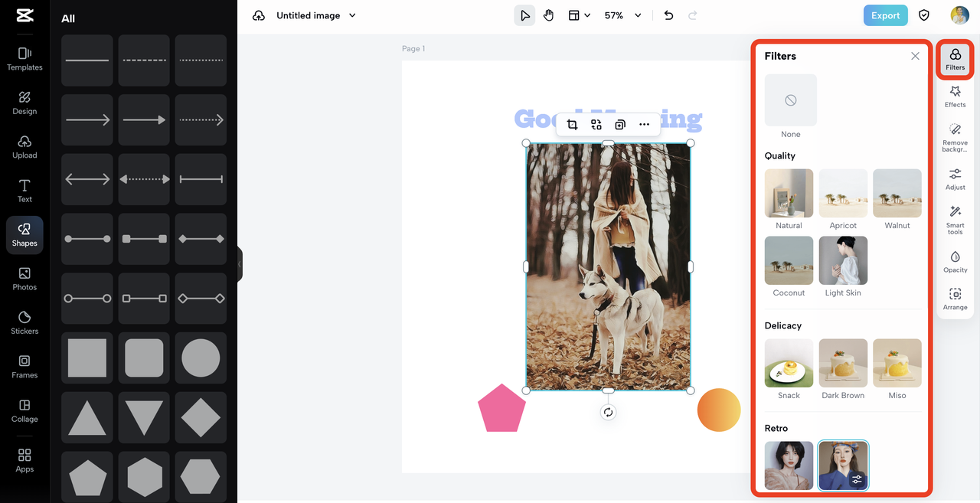This screenshot has width=980, height=503.
Task: Click the replace image icon in floating toolbar
Action: [596, 125]
